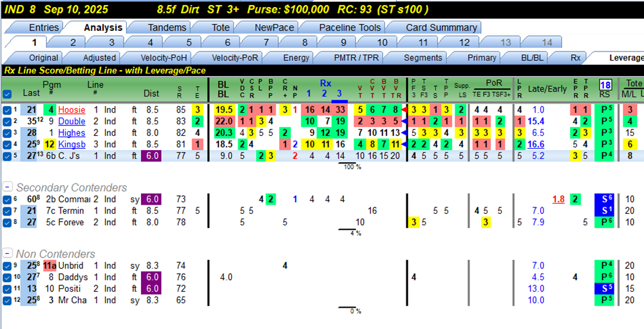This screenshot has width=644, height=329.
Task: Uncheck the Kingsb row checkbox
Action: 6,144
